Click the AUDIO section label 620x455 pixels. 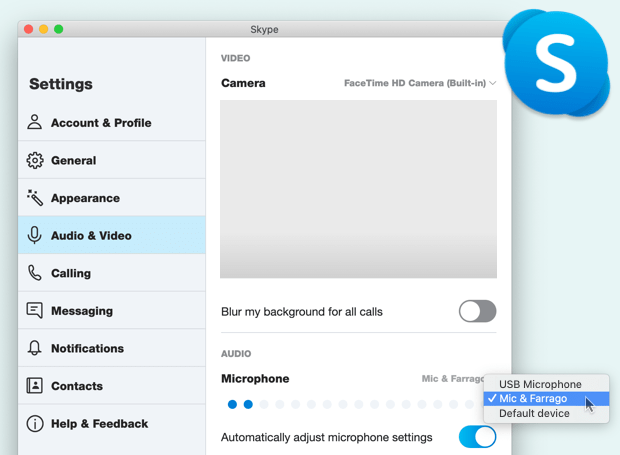point(236,353)
